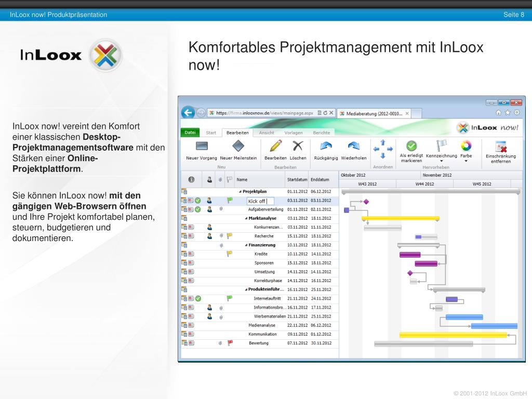This screenshot has height=399, width=532.
Task: Click the yellow Marktanalyse Gantt bar
Action: point(401,218)
